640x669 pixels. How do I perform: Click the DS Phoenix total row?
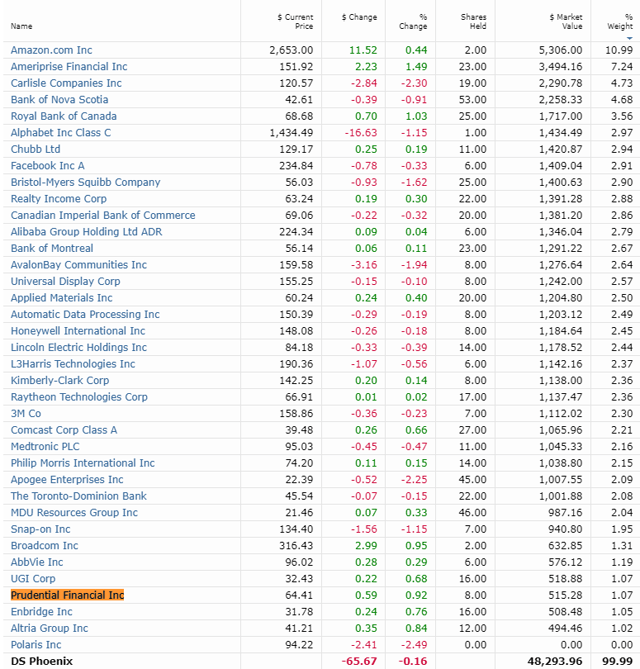click(x=42, y=661)
